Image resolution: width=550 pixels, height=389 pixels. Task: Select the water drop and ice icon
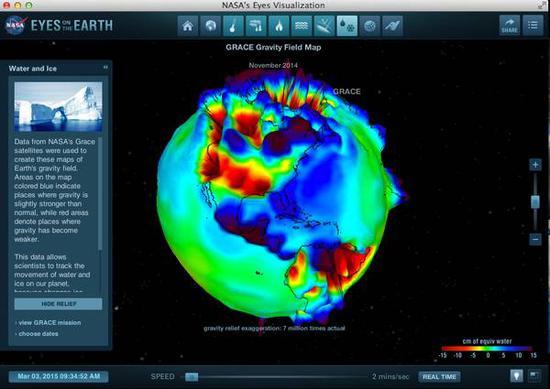point(347,26)
